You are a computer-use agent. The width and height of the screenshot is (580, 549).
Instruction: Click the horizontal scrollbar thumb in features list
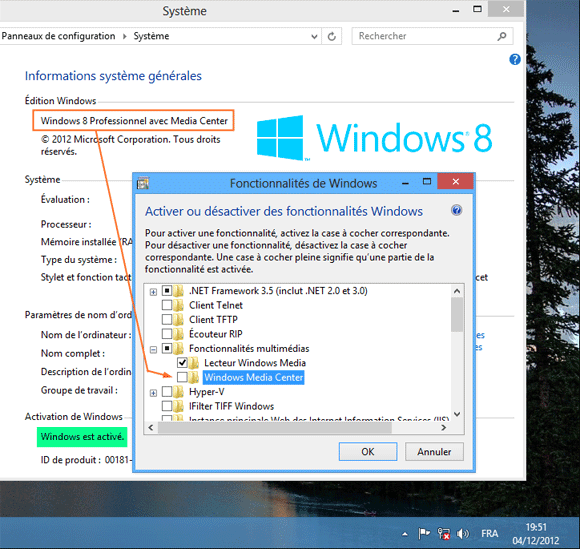(274, 428)
